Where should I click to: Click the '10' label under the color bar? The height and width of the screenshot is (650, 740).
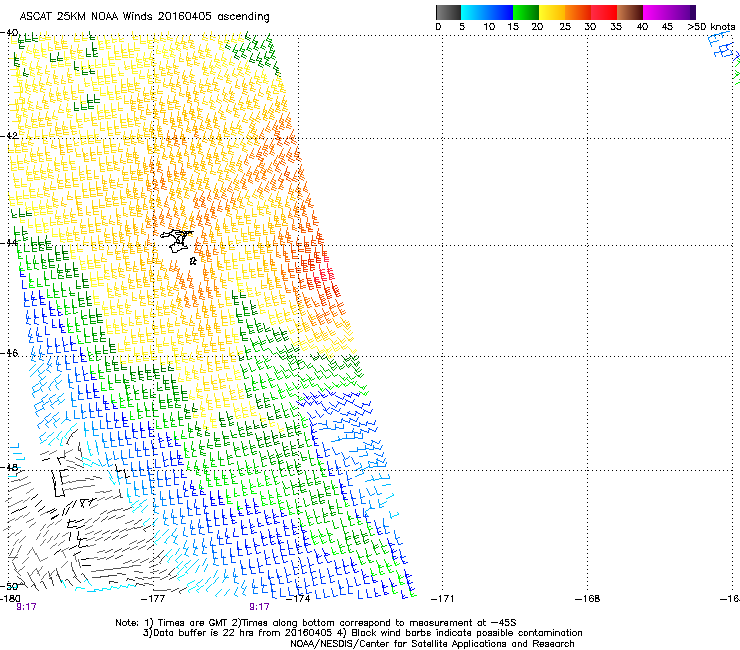pyautogui.click(x=489, y=26)
